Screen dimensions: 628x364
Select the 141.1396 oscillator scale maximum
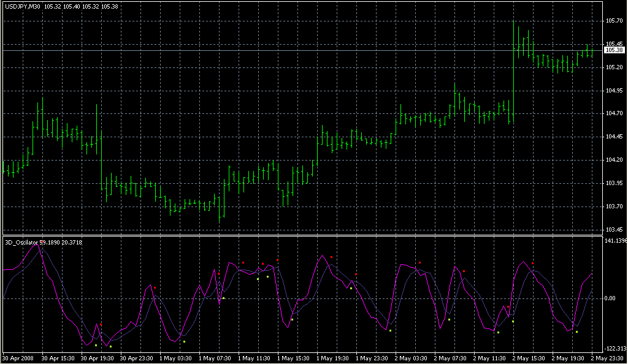pyautogui.click(x=616, y=241)
